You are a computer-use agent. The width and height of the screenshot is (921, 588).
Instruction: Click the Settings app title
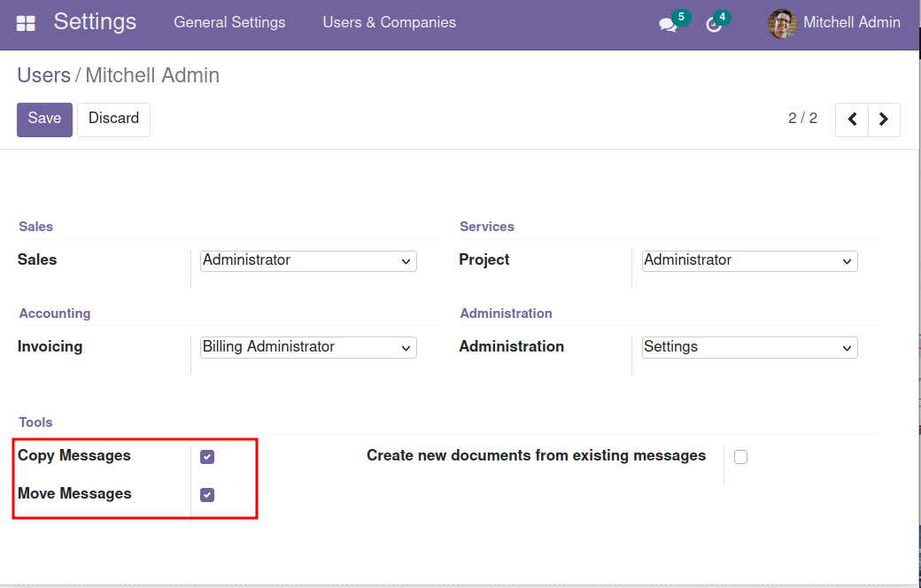tap(95, 22)
